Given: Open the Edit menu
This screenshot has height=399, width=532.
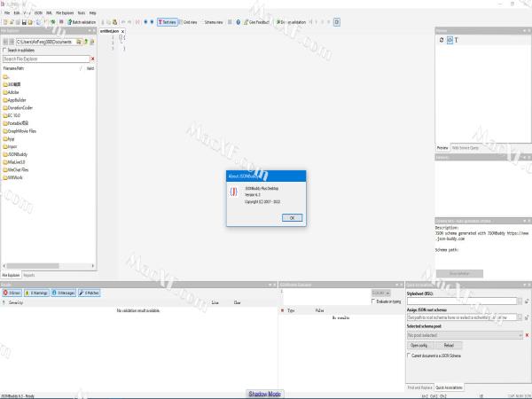Looking at the screenshot, I should tap(17, 13).
